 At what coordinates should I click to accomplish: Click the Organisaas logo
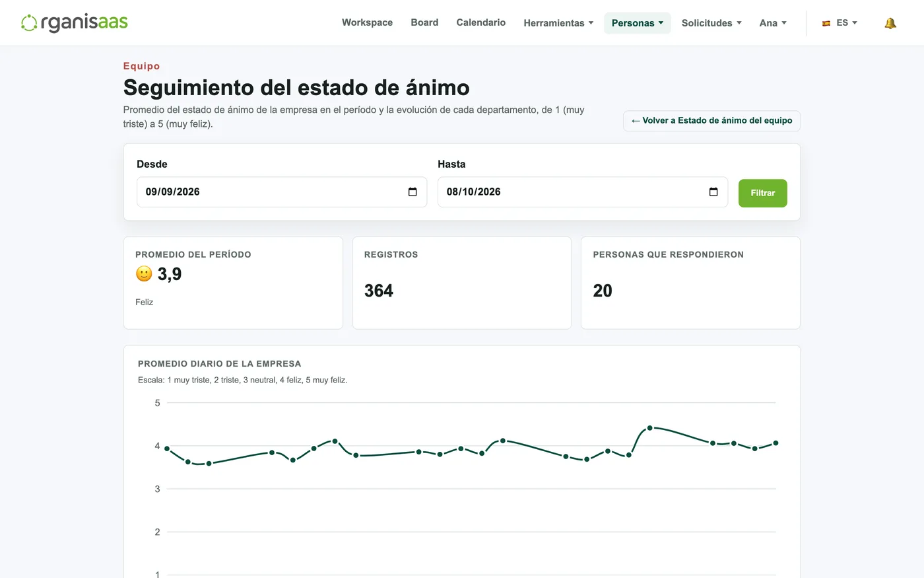75,22
